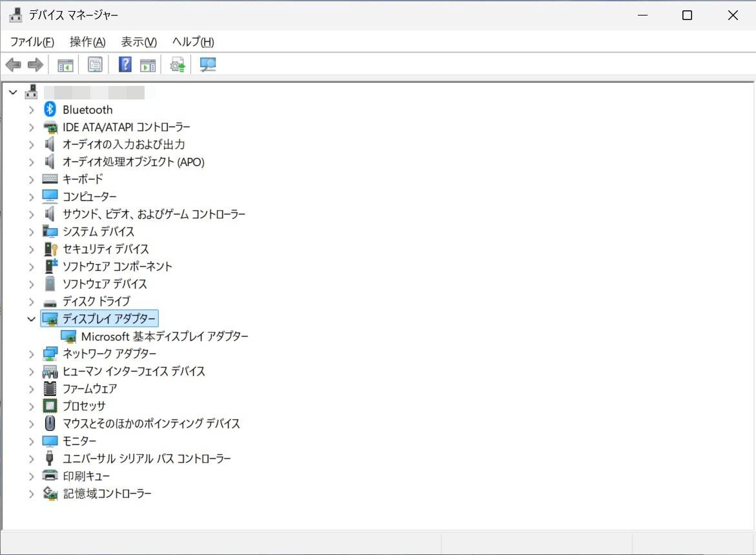Expand オーディオの入力および出力 category
The width and height of the screenshot is (756, 555).
pos(32,145)
